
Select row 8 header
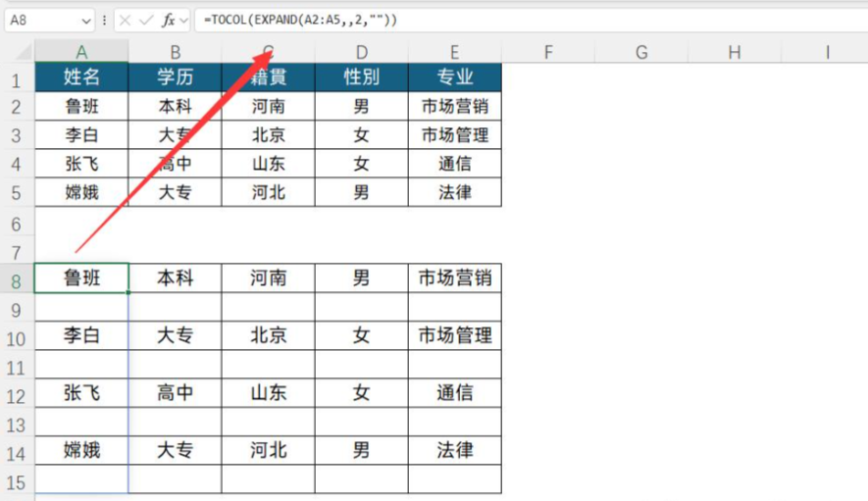coord(17,279)
